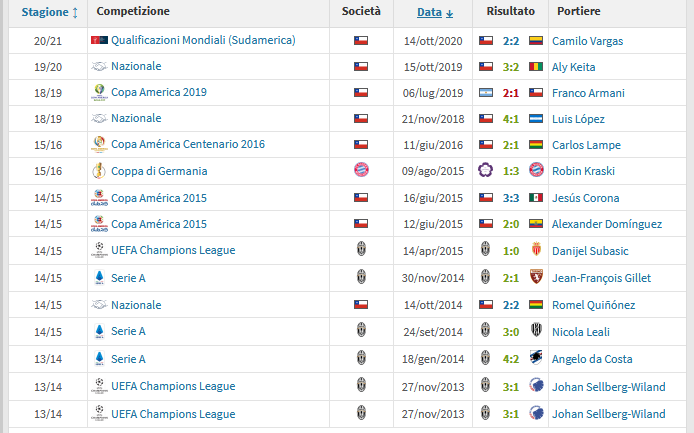This screenshot has width=694, height=433.
Task: Click Serie A logo in the 18/gen/2014 row
Action: pyautogui.click(x=99, y=359)
